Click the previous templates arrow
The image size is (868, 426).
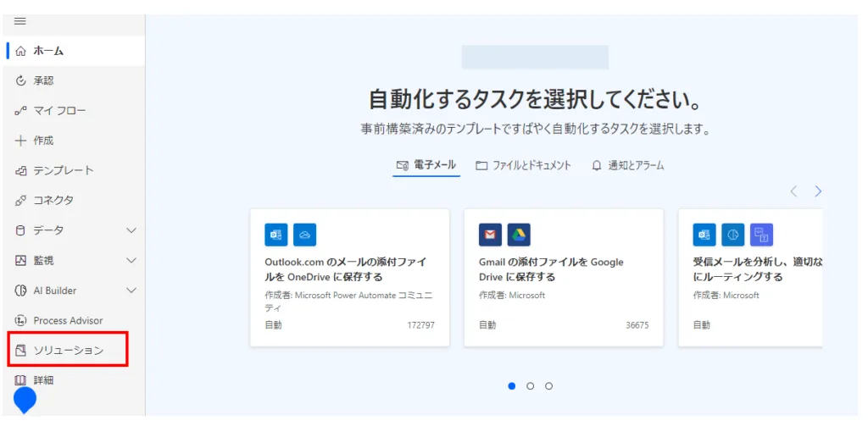[793, 191]
